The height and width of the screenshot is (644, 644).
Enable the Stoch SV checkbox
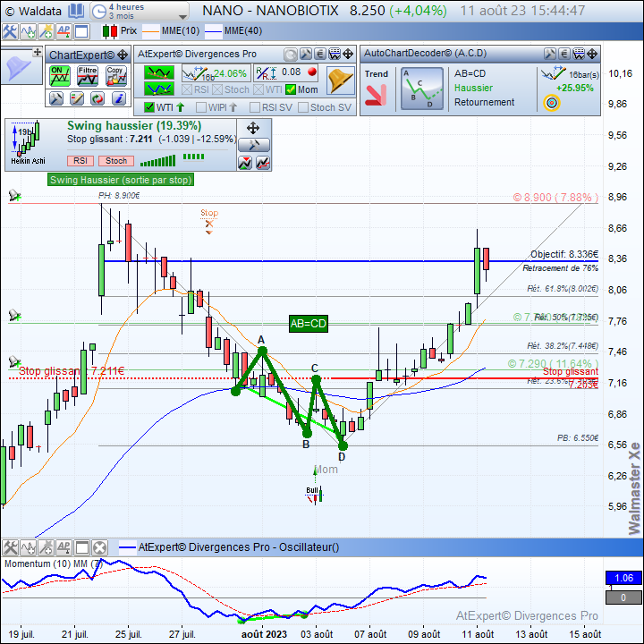(x=303, y=107)
